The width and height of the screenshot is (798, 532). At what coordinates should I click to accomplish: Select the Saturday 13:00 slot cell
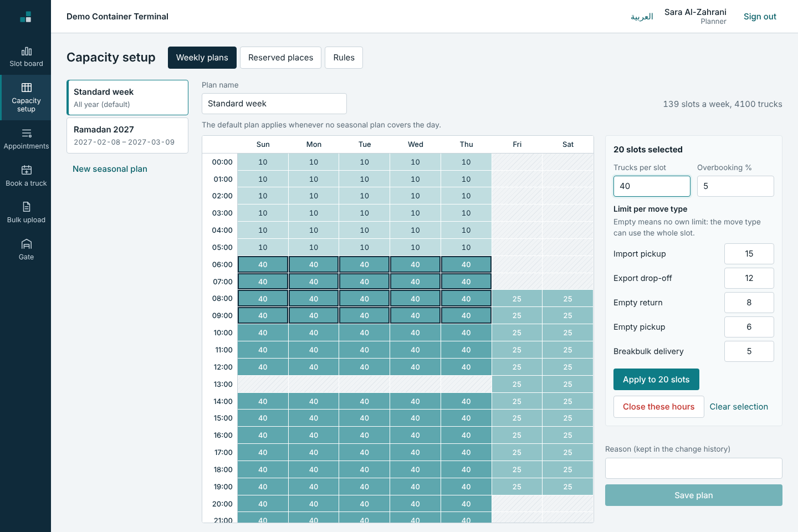(568, 384)
